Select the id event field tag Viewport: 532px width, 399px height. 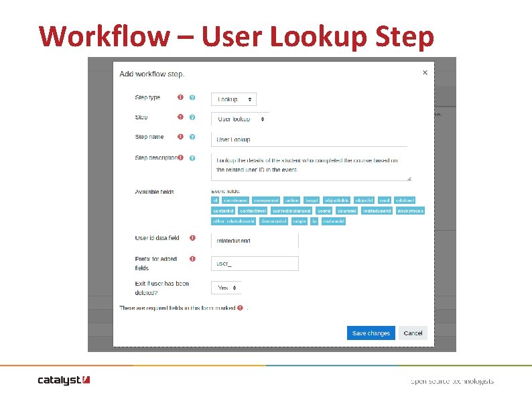click(215, 201)
